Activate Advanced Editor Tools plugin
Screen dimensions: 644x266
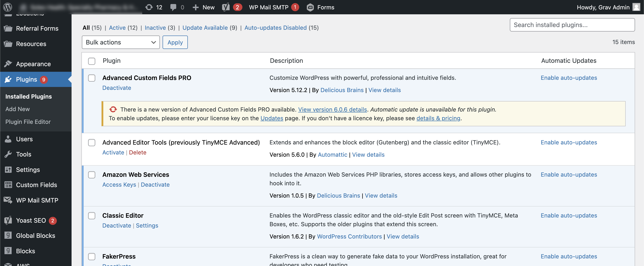113,152
